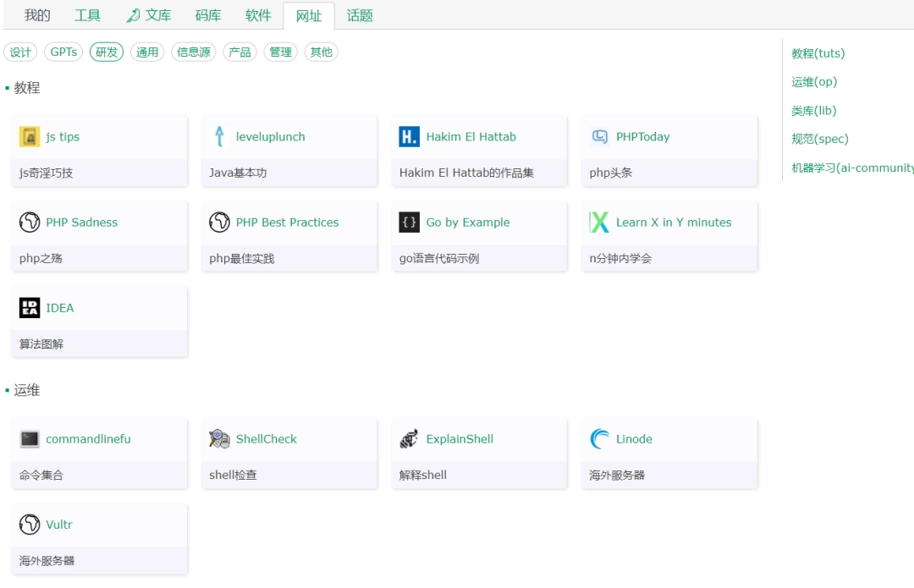Click the description 'shell检查'
The height and width of the screenshot is (588, 914).
click(234, 475)
